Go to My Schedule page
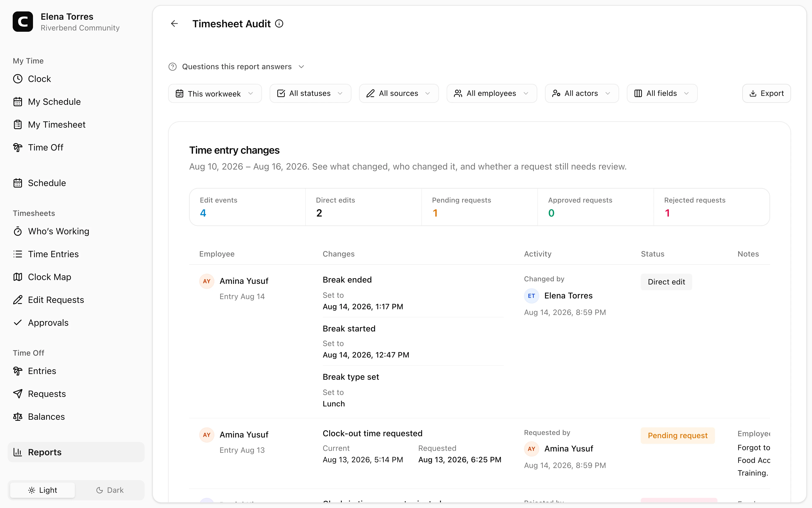812x508 pixels. [x=76, y=101]
